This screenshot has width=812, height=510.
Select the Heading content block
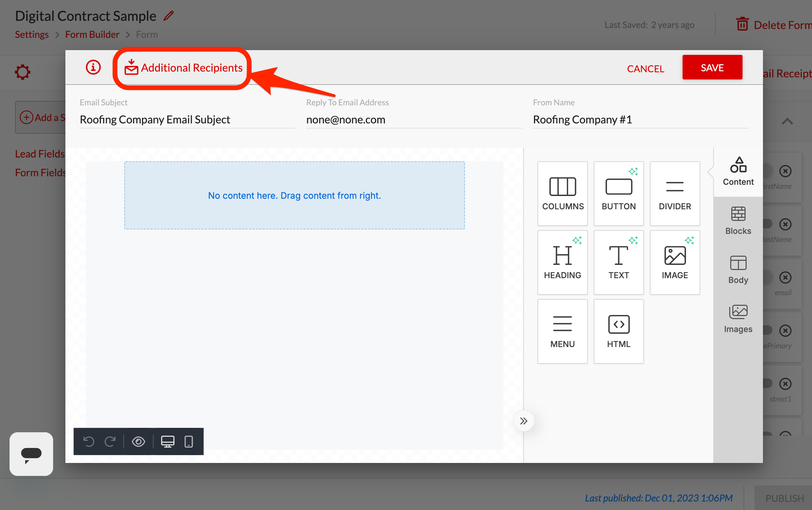click(563, 262)
